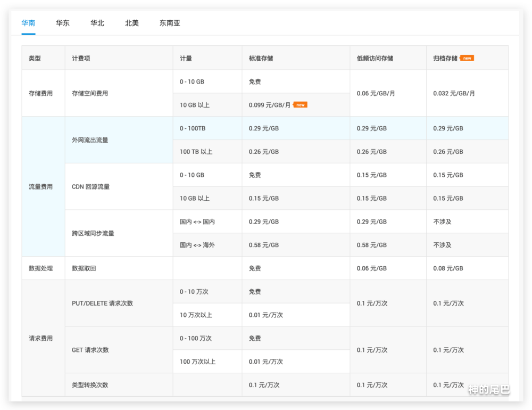Image resolution: width=532 pixels, height=410 pixels.
Task: Select the 类型转换次数 billing item
Action: pyautogui.click(x=89, y=385)
